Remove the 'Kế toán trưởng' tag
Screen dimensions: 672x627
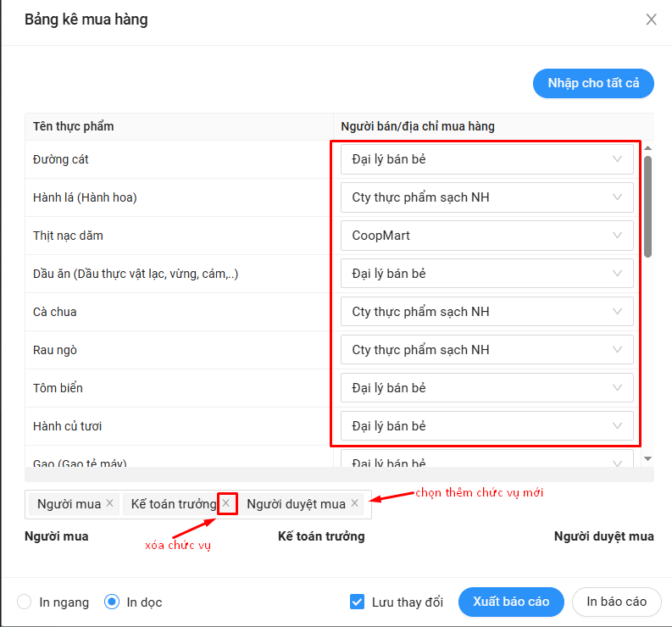[x=225, y=503]
